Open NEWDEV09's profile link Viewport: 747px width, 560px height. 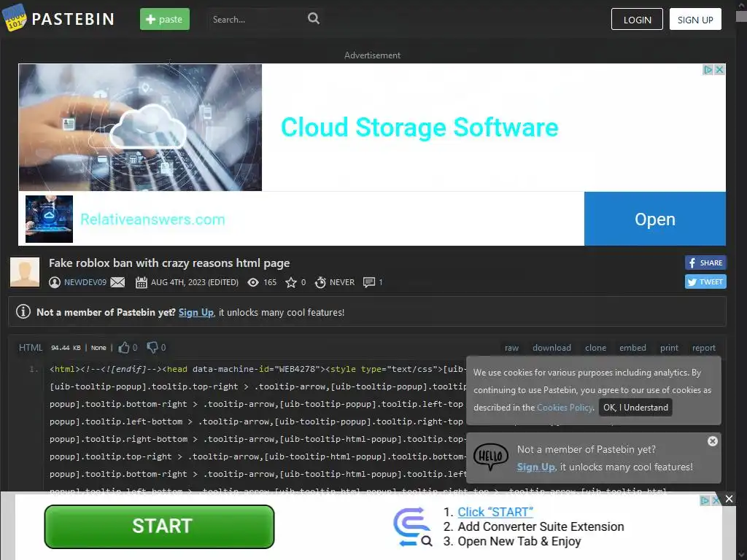click(x=85, y=282)
